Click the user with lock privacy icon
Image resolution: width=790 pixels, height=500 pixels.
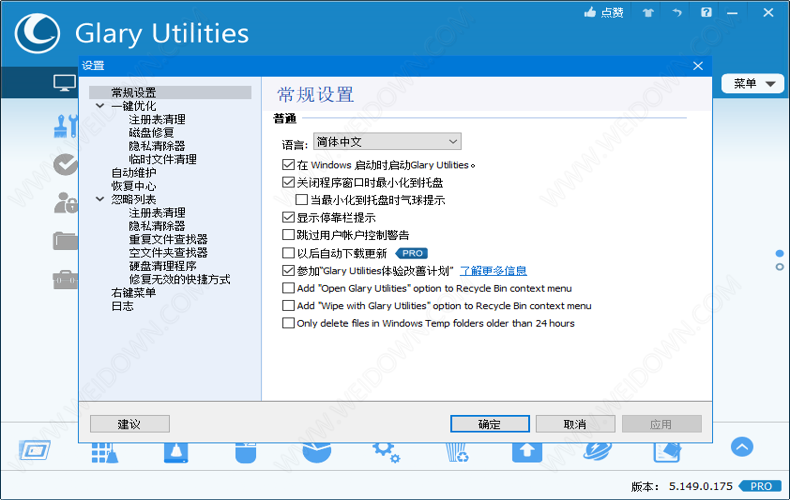pyautogui.click(x=66, y=203)
